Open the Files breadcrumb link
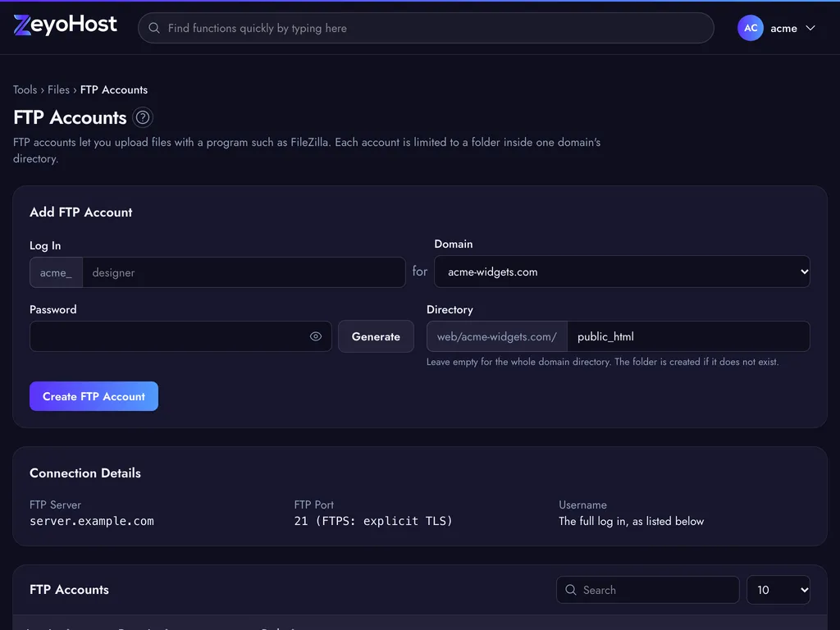Screen dimensions: 840x630 (58, 89)
